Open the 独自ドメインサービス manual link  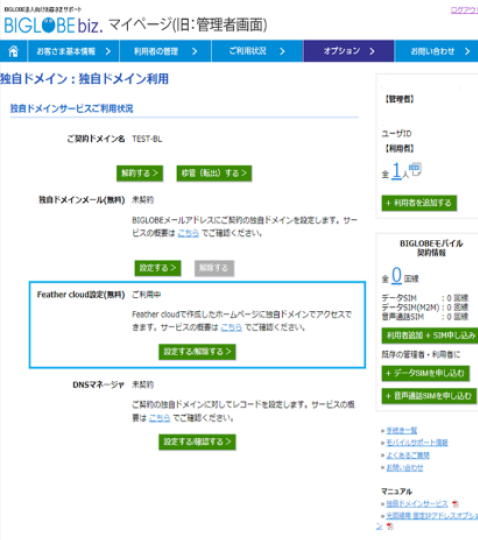417,504
